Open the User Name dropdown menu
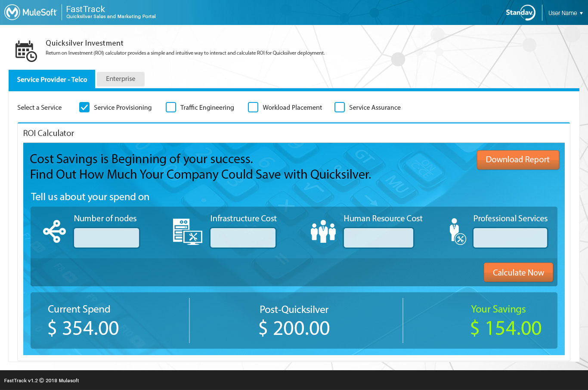This screenshot has width=588, height=390. pyautogui.click(x=565, y=13)
